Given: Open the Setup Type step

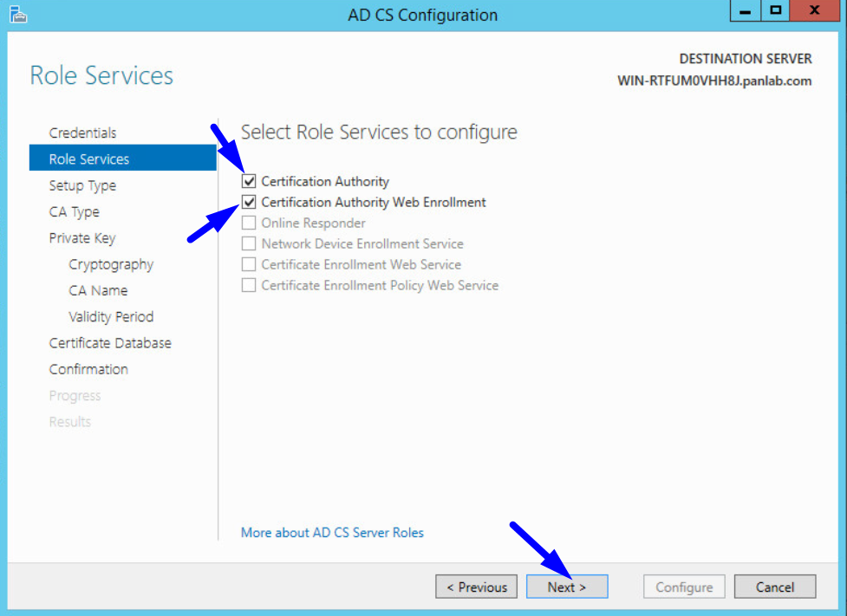Looking at the screenshot, I should click(x=82, y=185).
